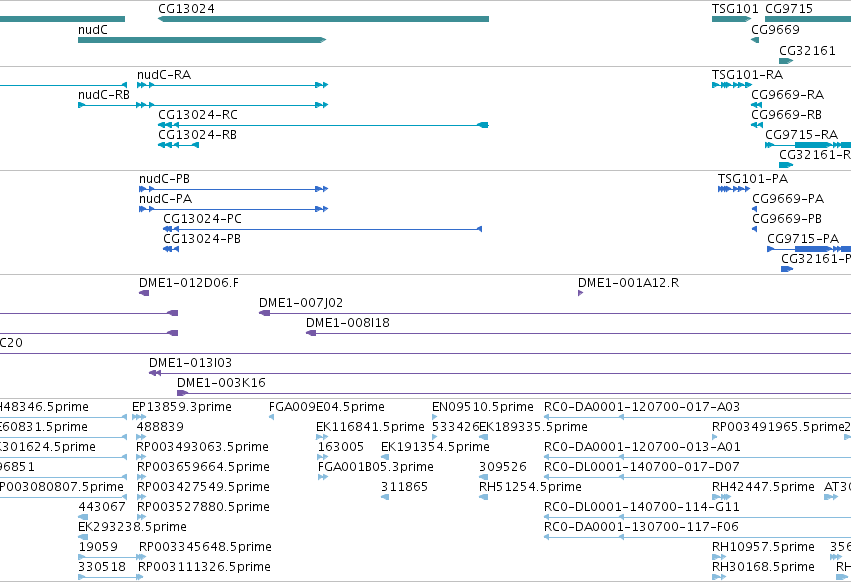Select the CG9715-PA coding feature
The width and height of the screenshot is (851, 582).
coord(809,249)
